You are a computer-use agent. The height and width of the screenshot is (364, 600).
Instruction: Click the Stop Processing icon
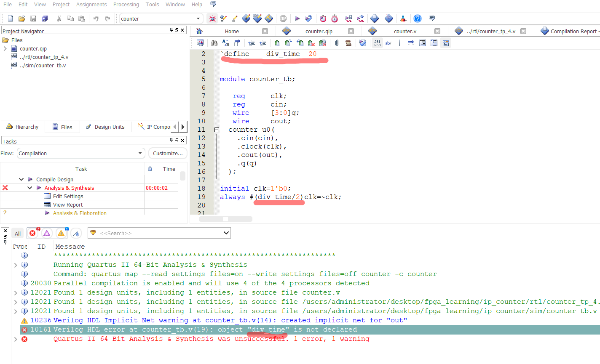[x=283, y=19]
